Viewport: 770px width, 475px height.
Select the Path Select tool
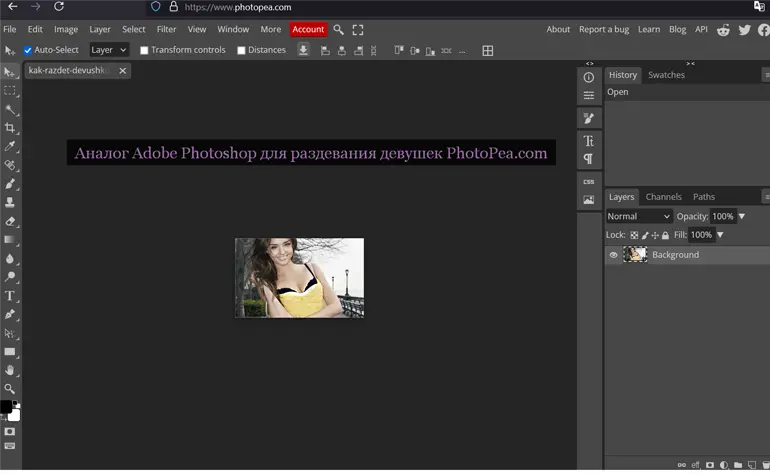tap(9, 333)
